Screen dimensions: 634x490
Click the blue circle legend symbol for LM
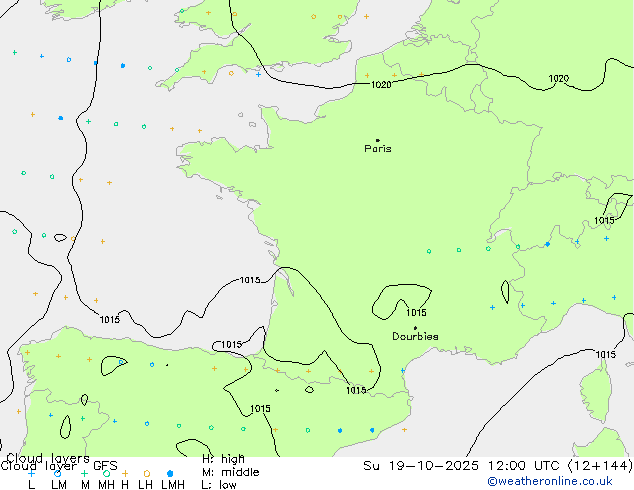click(57, 473)
